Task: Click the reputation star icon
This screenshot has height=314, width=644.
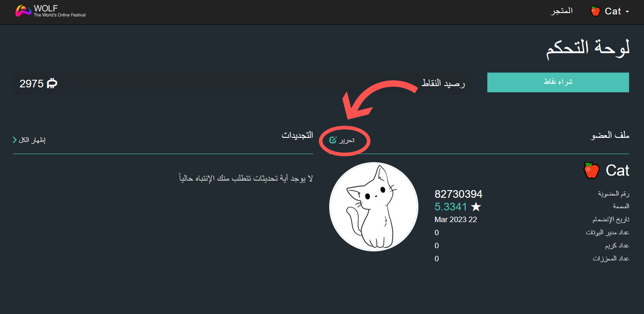Action: [476, 207]
